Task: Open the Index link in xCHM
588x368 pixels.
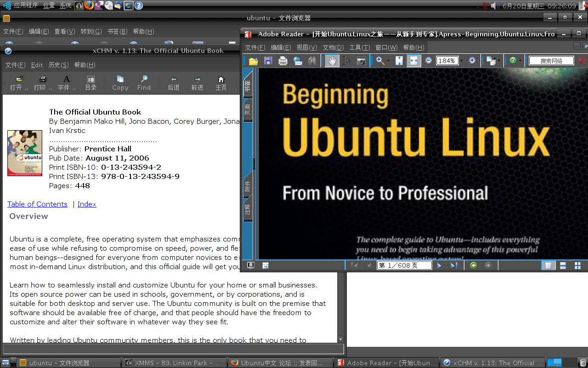Action: 87,204
